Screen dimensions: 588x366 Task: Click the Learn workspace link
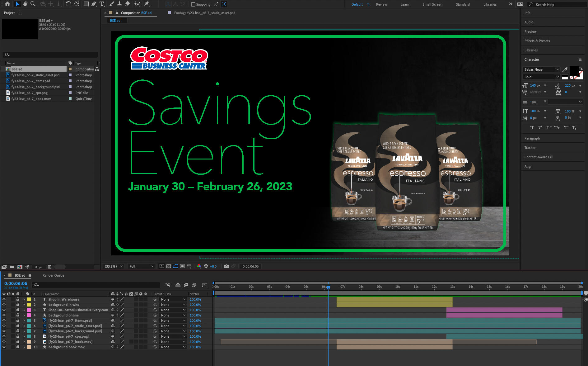point(405,4)
